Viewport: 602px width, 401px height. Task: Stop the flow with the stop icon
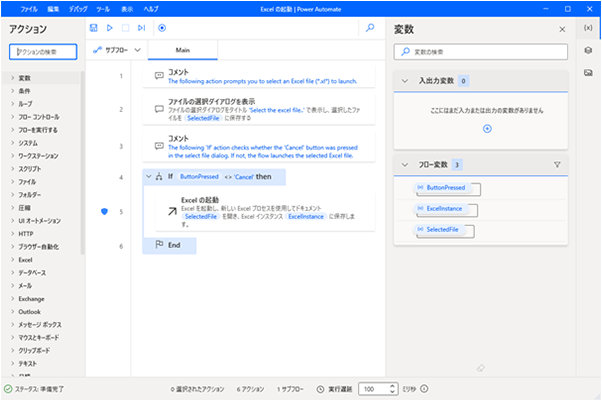[125, 28]
